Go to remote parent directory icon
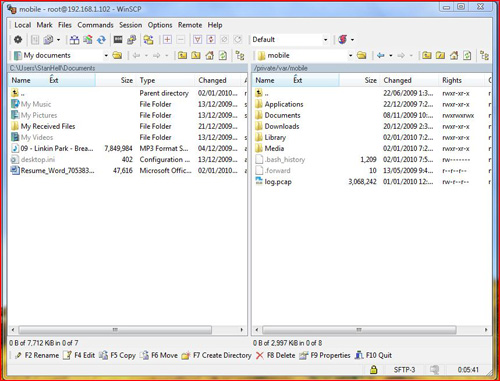The width and height of the screenshot is (500, 381). click(x=426, y=55)
